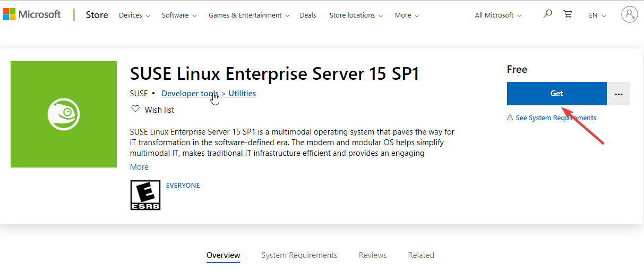This screenshot has height=276, width=644.
Task: Switch to the Related tab
Action: point(421,255)
